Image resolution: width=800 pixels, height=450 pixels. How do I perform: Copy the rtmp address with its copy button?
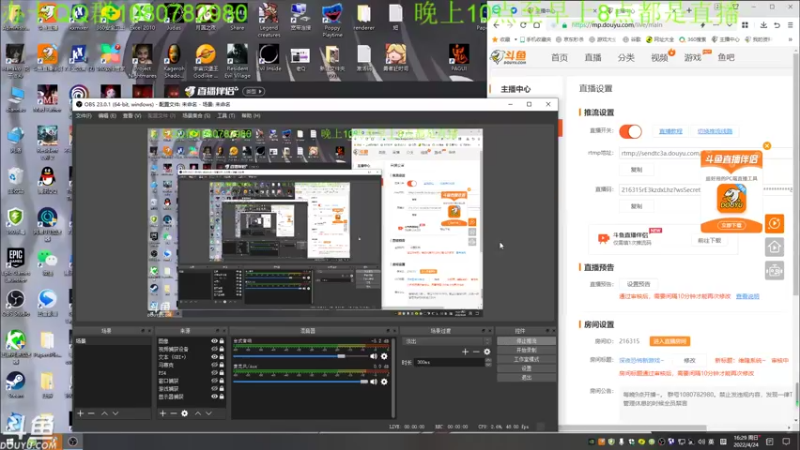[636, 169]
